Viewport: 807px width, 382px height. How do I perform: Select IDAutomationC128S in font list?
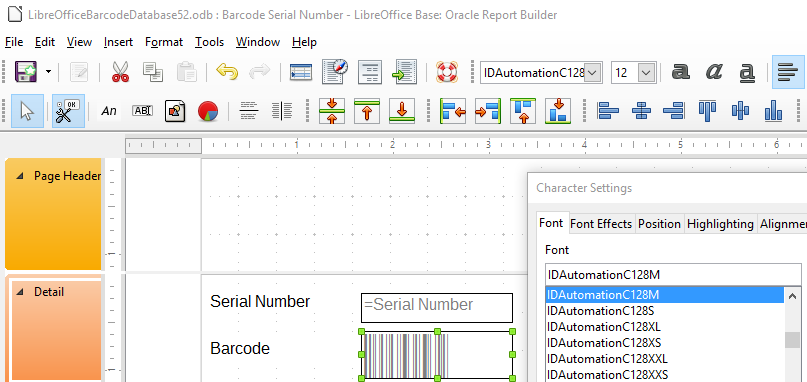click(x=665, y=311)
